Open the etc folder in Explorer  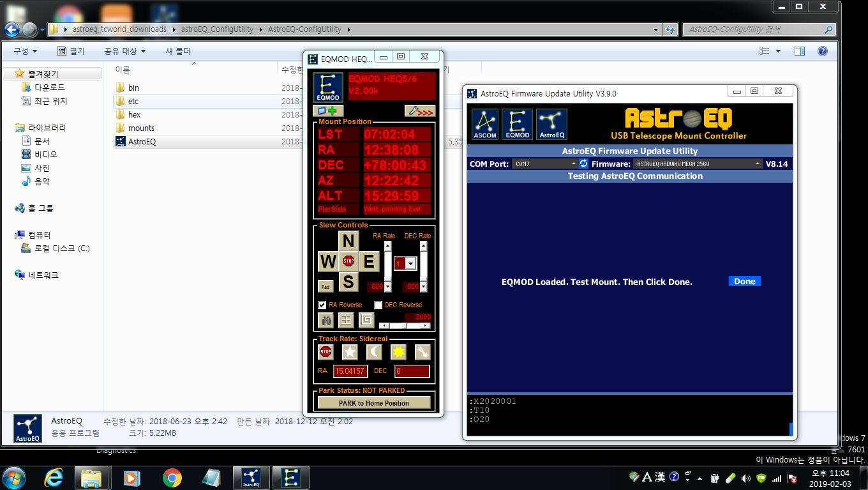click(x=133, y=101)
